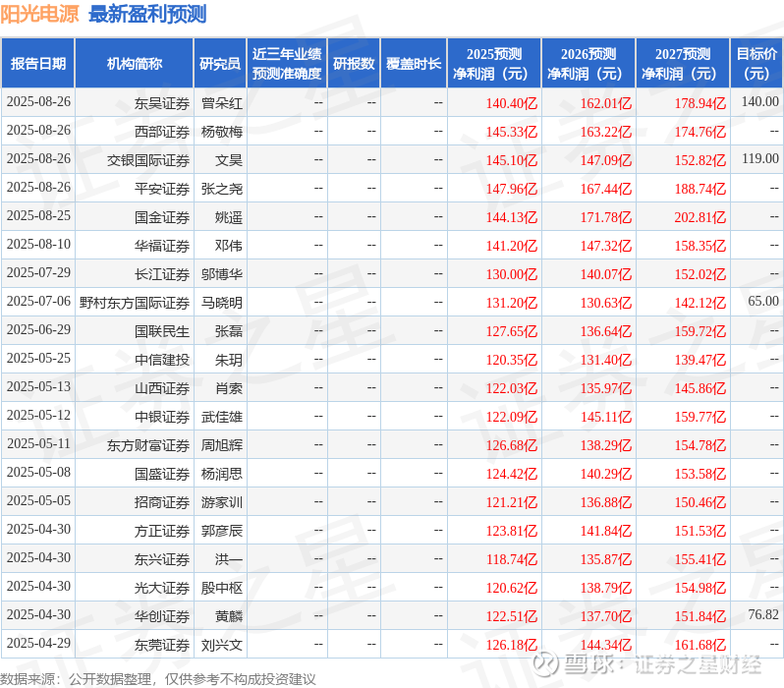
Task: Select the 2027预测净利润 column header
Action: coord(683,64)
